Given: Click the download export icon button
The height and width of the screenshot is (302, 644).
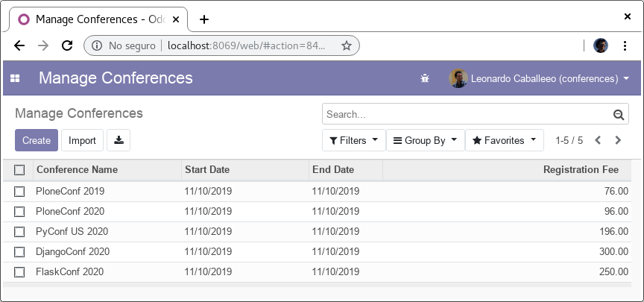Looking at the screenshot, I should pyautogui.click(x=119, y=140).
